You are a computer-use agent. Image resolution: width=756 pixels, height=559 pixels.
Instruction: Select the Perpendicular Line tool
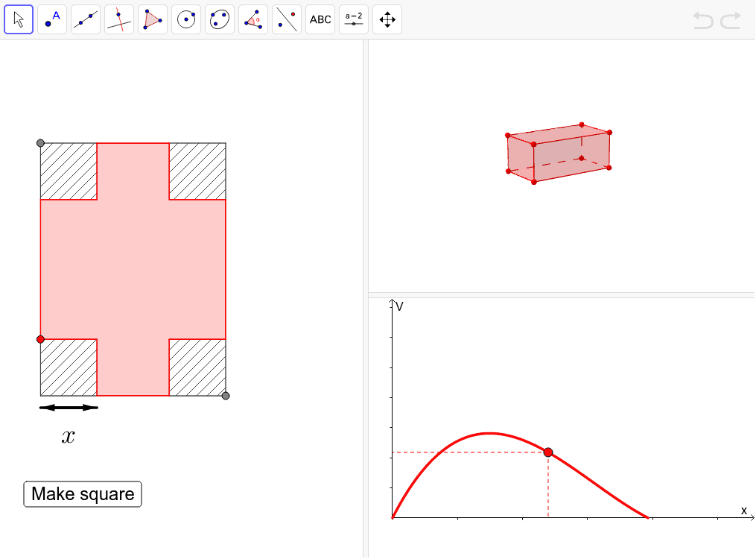coord(118,19)
